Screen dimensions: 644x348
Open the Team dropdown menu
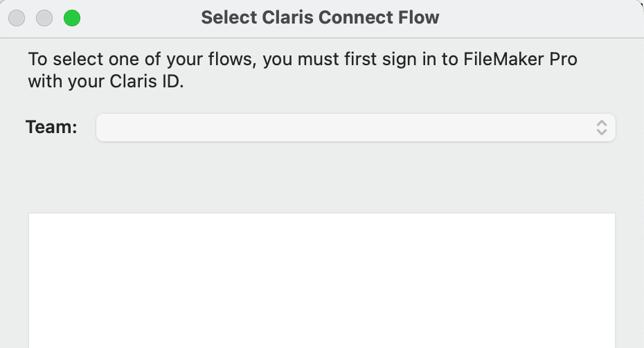click(355, 128)
